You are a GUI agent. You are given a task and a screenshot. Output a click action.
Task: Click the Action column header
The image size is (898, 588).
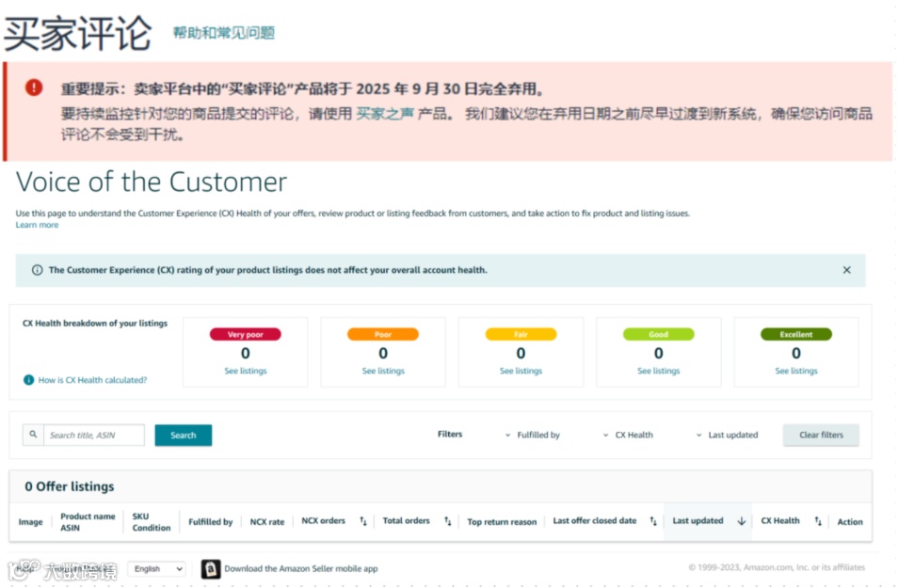click(850, 521)
